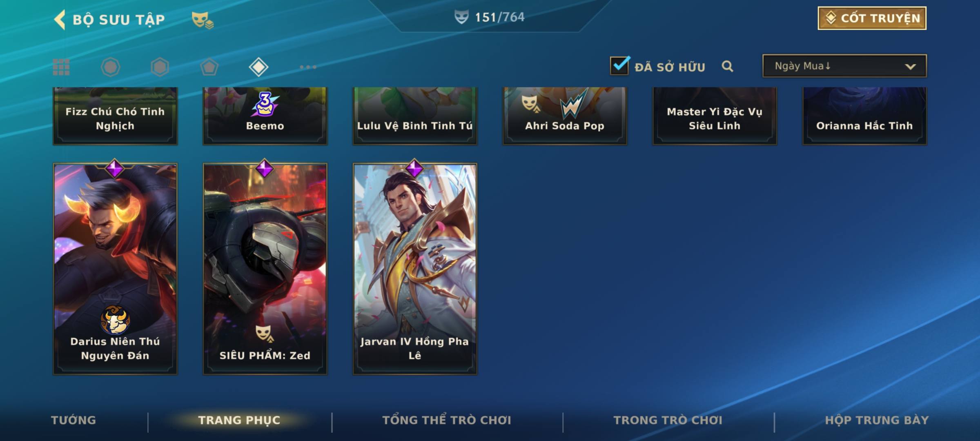980x441 pixels.
Task: Open the Hộp Trưng Bày tab
Action: pos(877,420)
